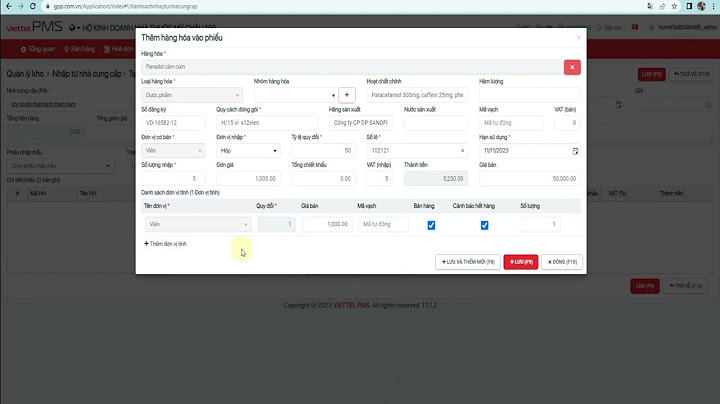Image resolution: width=720 pixels, height=404 pixels.
Task: Click Giá bán field showing 50,000.00
Action: [x=529, y=179]
